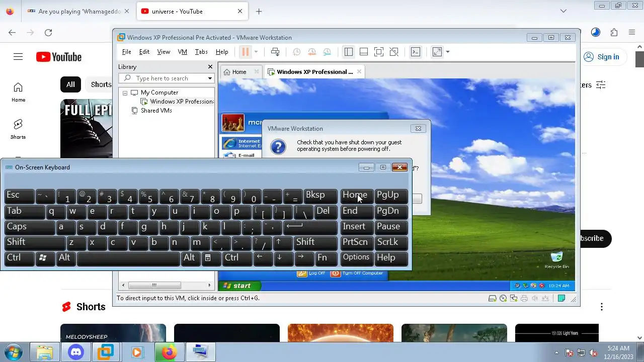
Task: Click the network adapter status icon
Action: pos(514,298)
